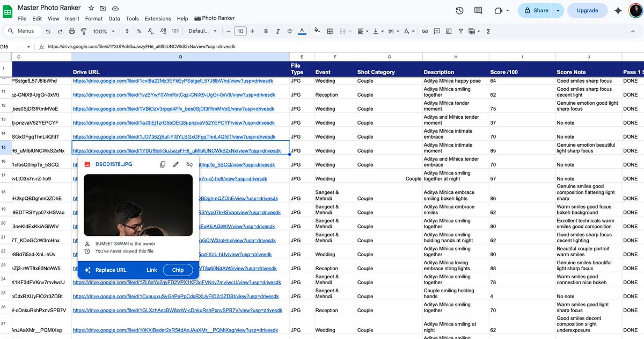The height and width of the screenshot is (339, 644).
Task: Activate the paint format tool
Action: pyautogui.click(x=84, y=31)
